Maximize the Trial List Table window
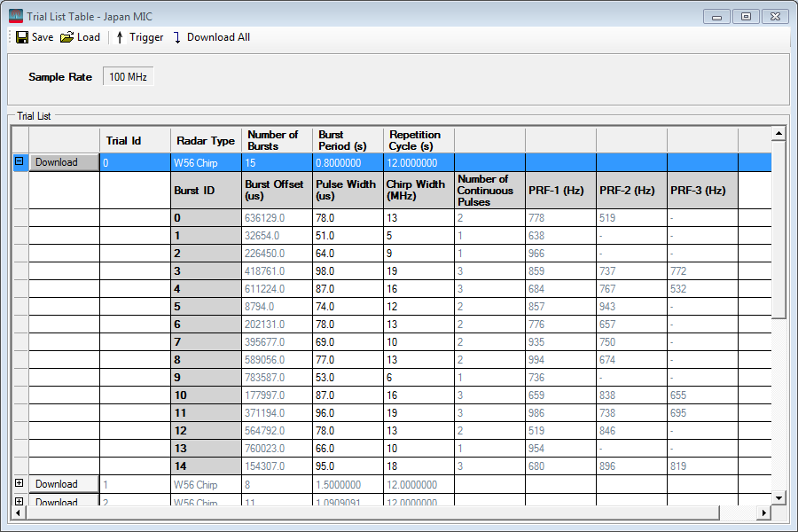798x532 pixels. pos(746,15)
